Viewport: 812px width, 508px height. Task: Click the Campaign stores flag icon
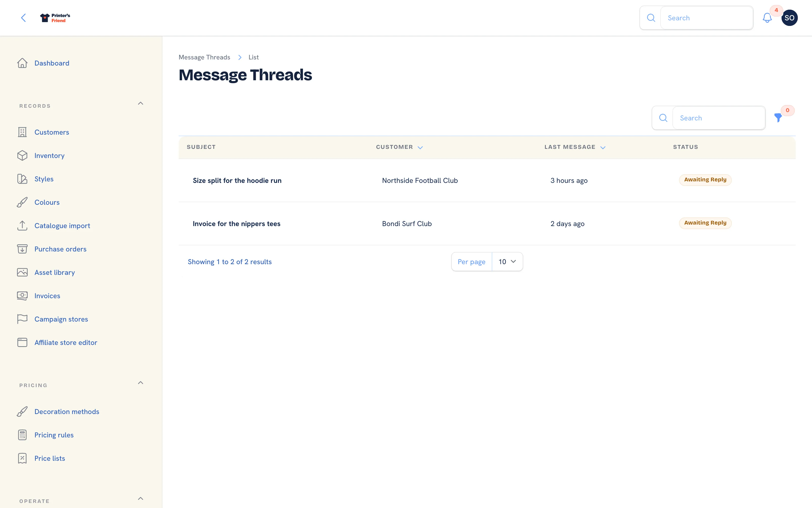pos(22,319)
